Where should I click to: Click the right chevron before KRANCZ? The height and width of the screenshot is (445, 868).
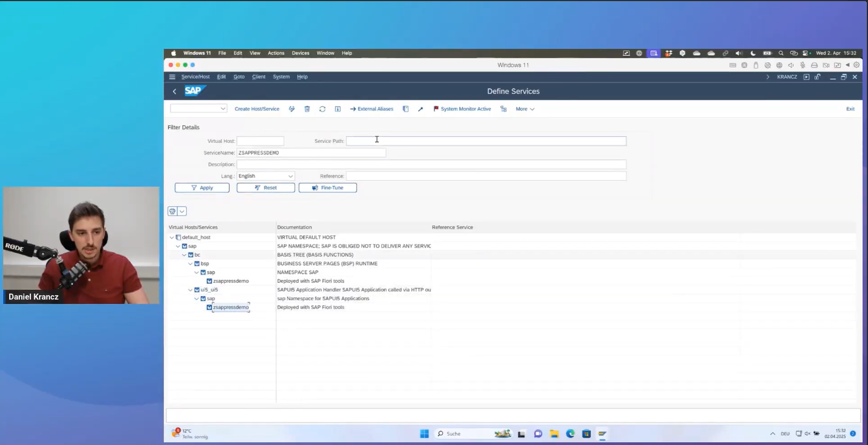pos(768,77)
